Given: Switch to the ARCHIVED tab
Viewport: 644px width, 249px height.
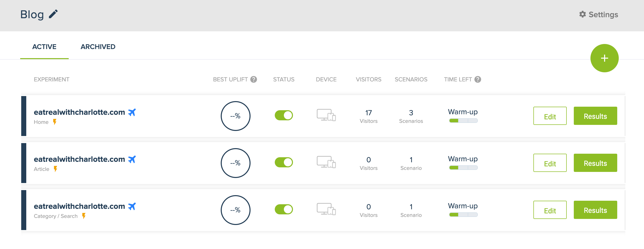Looking at the screenshot, I should click(98, 47).
